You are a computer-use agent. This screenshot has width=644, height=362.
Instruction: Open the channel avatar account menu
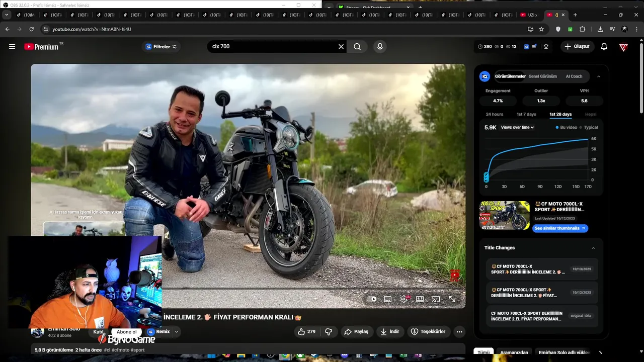tap(623, 47)
